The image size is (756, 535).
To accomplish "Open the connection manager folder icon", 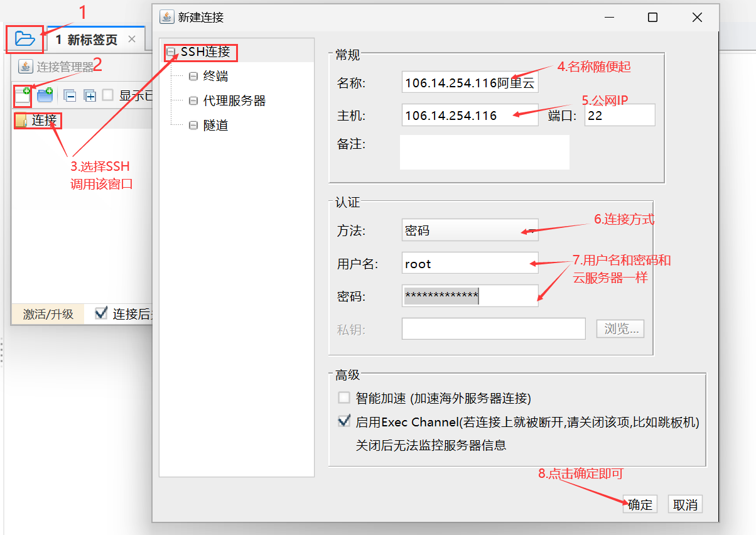I will coord(25,39).
